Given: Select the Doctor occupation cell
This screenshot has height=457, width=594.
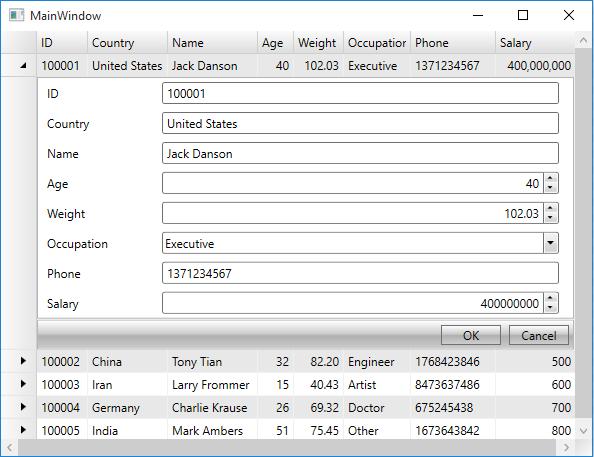Looking at the screenshot, I should coord(377,408).
